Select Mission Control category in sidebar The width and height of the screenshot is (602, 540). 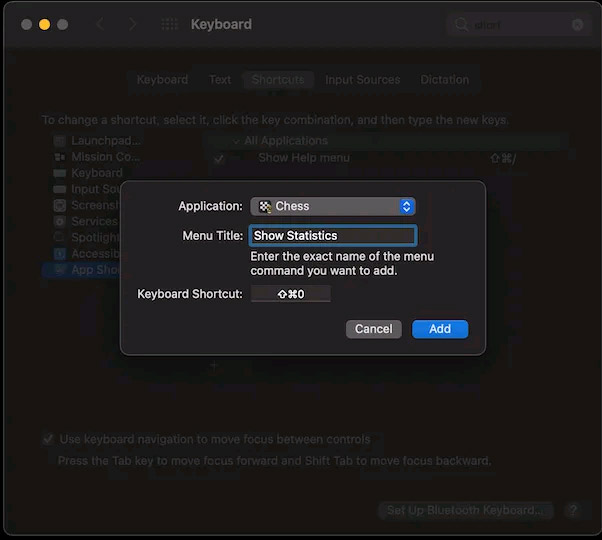click(x=96, y=157)
